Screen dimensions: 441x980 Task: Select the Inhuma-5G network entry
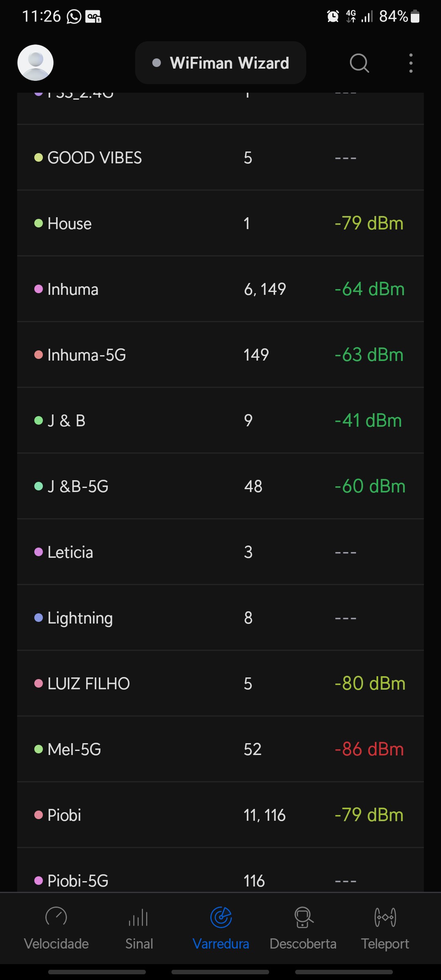click(220, 355)
